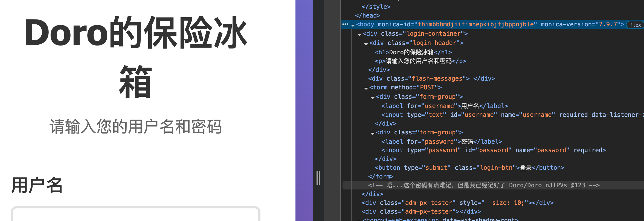This screenshot has height=221, width=644.
Task: Select the p element under login-header
Action: (x=420, y=61)
